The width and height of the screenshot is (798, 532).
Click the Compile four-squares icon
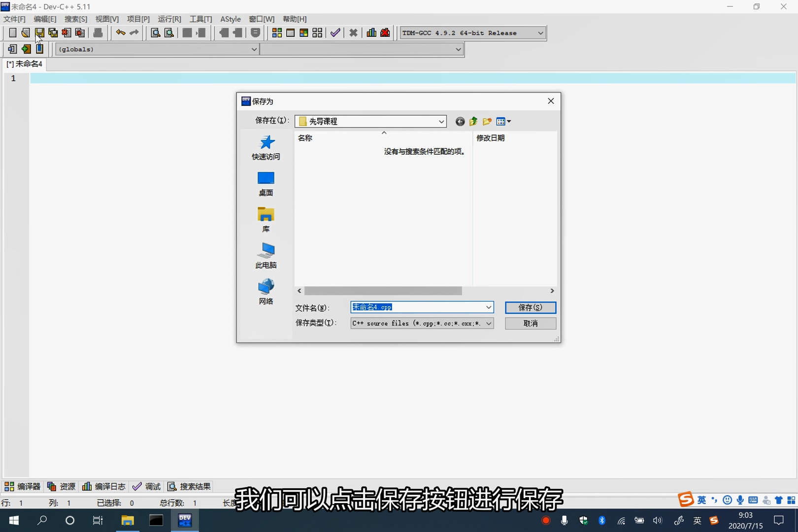277,33
